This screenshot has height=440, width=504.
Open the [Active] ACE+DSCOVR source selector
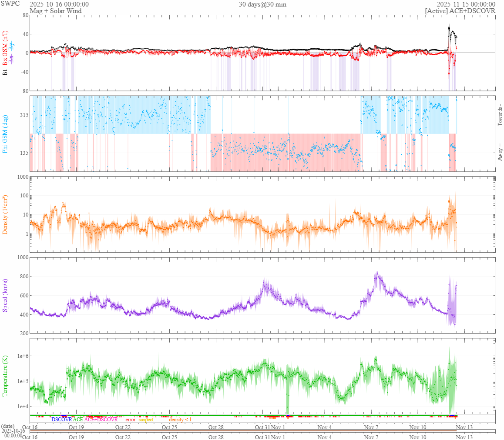pos(460,11)
